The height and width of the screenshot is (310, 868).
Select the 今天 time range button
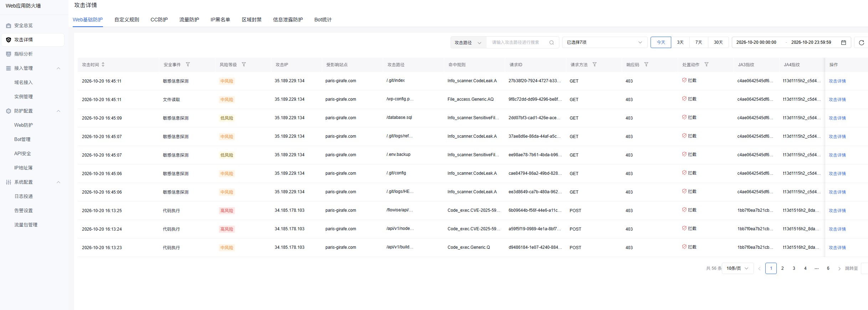(661, 43)
